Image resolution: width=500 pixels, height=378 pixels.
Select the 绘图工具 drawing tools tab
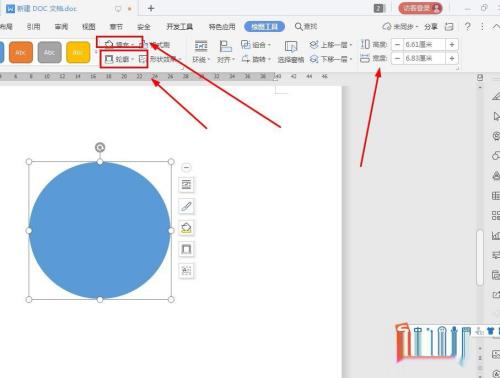[x=264, y=27]
